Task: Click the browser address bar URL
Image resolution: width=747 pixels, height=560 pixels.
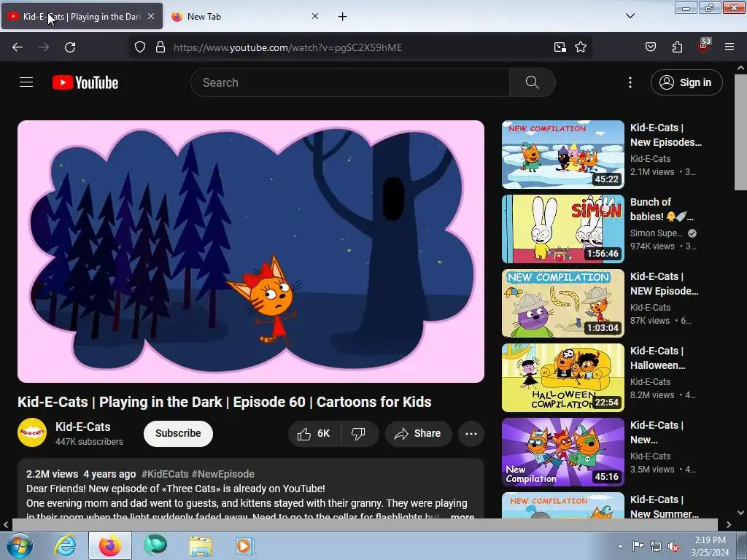Action: (287, 47)
